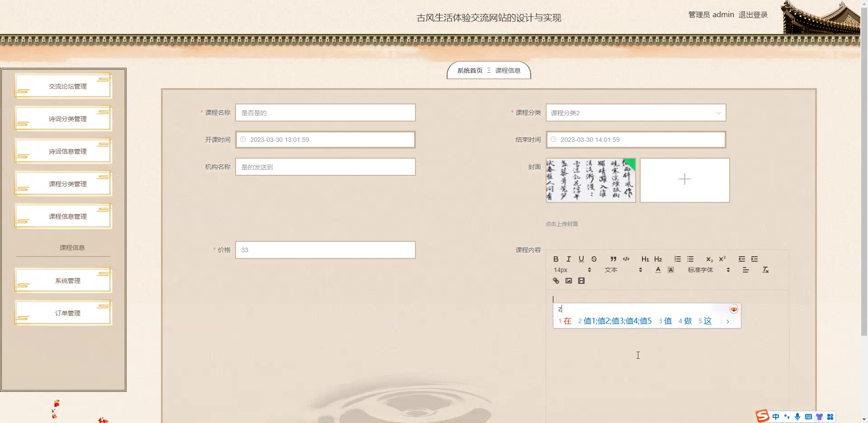Decrease indent in the editor
868x423 pixels.
(741, 259)
